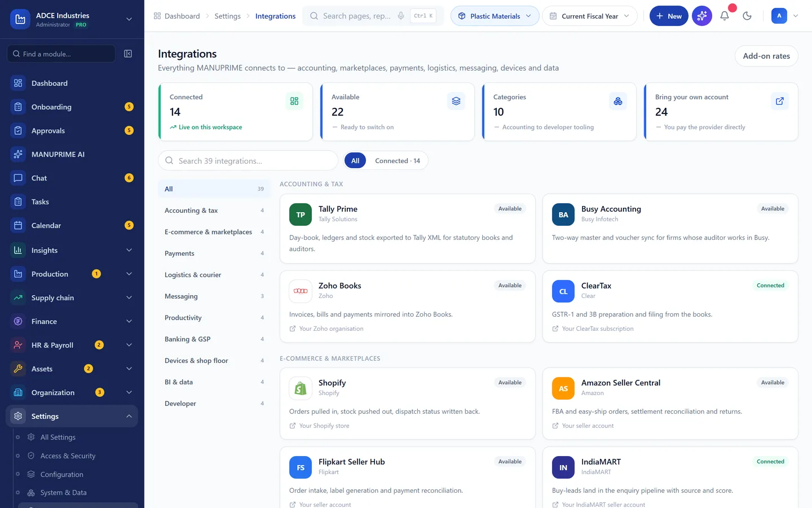
Task: Select the Connected · 14 filter pill
Action: tap(398, 161)
